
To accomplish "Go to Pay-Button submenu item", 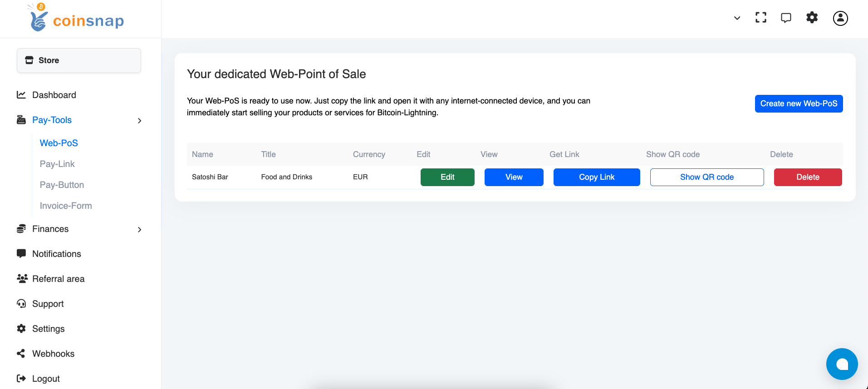I will coord(62,185).
